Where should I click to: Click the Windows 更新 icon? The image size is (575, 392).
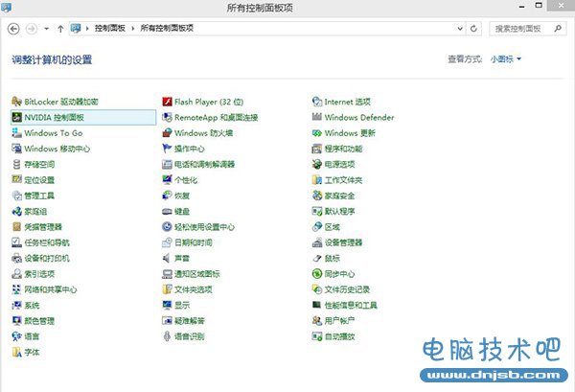point(317,133)
